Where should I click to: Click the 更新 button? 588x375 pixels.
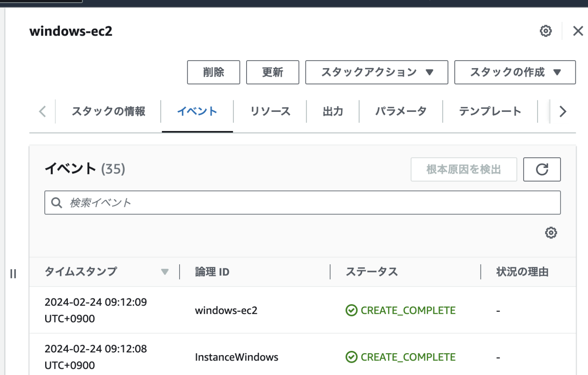(272, 72)
